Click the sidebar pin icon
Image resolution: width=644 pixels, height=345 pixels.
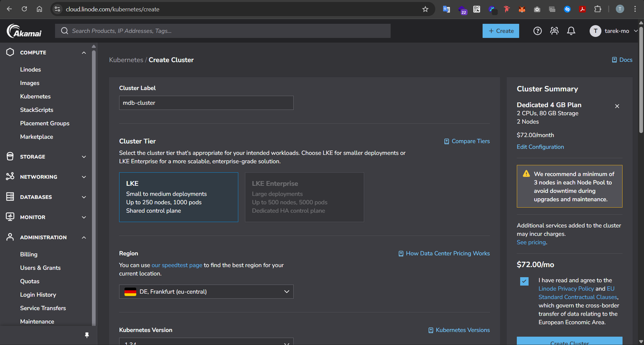pyautogui.click(x=87, y=335)
